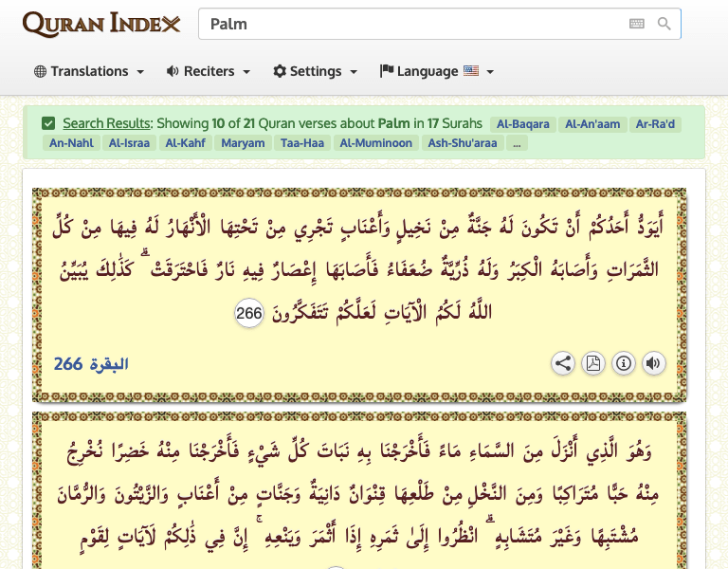Click the verse number 266 badge
The height and width of the screenshot is (569, 728).
(x=248, y=314)
